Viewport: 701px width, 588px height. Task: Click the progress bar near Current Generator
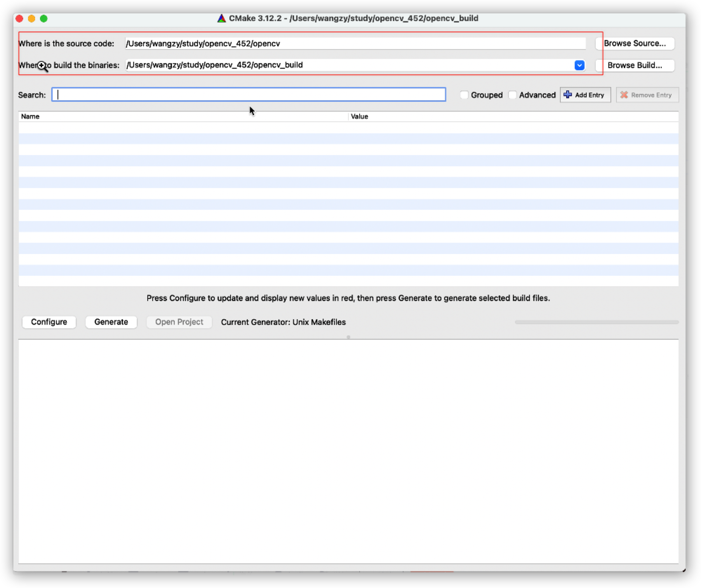596,322
